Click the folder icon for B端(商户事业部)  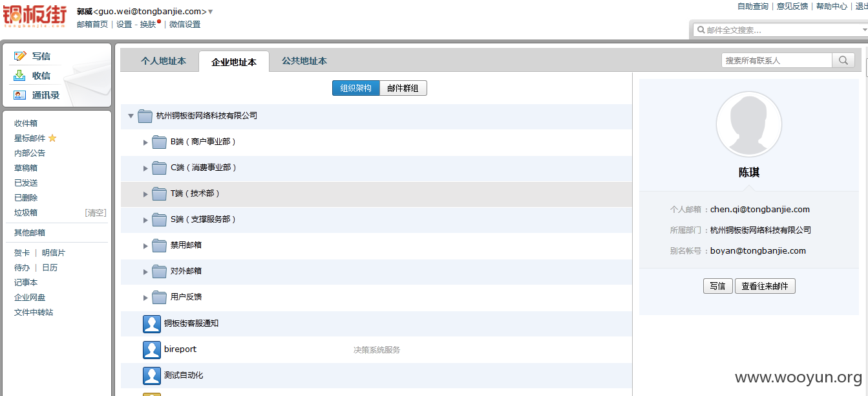point(159,142)
